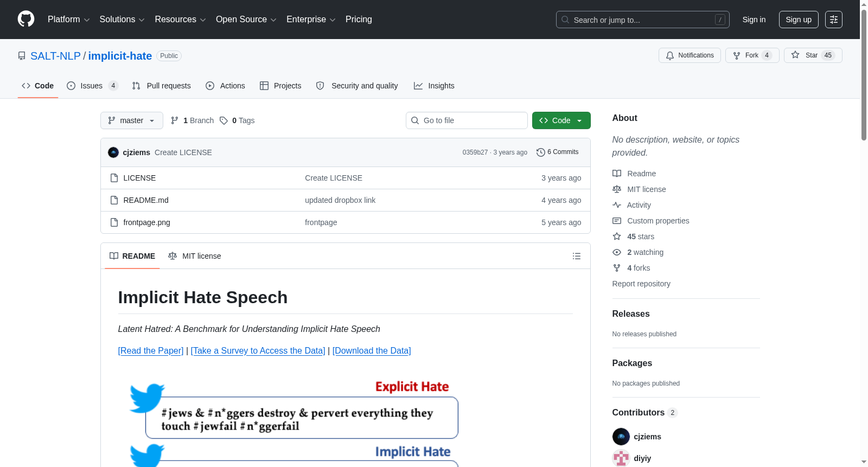Open Security and quality tab

[357, 86]
